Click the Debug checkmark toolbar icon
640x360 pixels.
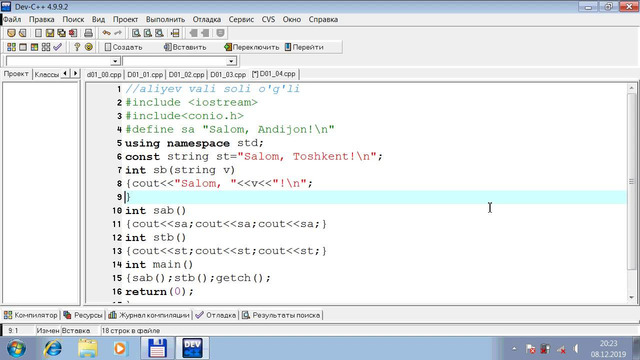pyautogui.click(x=58, y=47)
